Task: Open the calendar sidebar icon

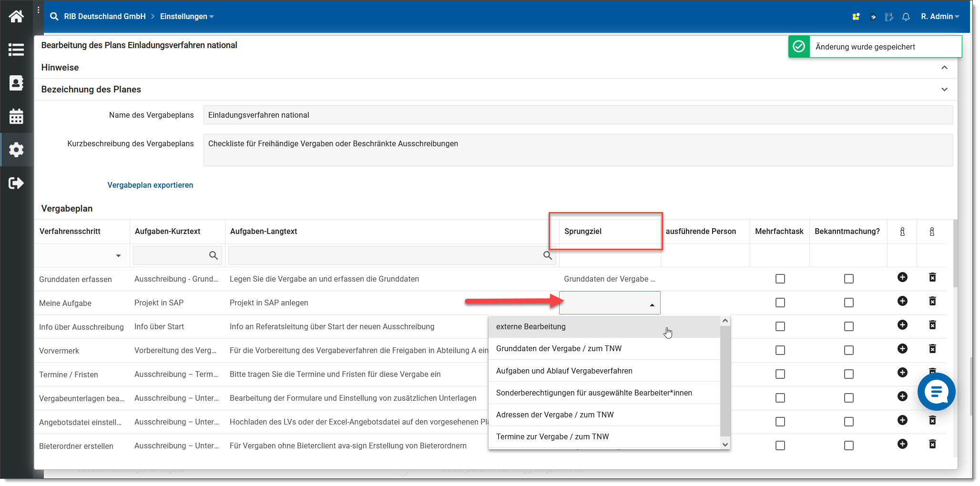Action: click(x=16, y=116)
